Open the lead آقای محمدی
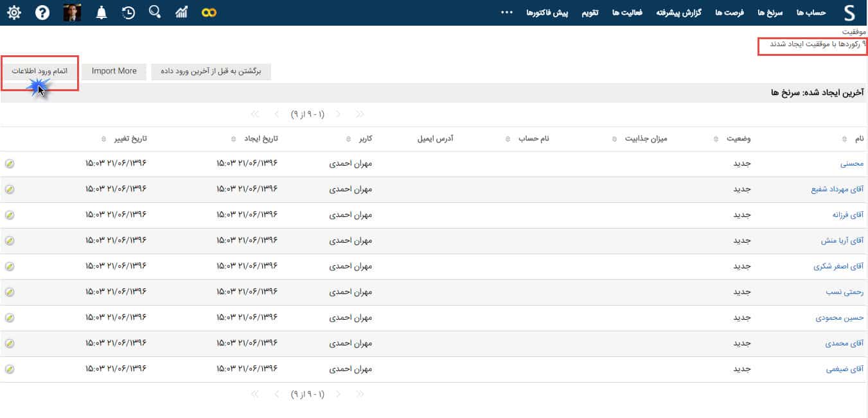The image size is (868, 418). click(845, 344)
